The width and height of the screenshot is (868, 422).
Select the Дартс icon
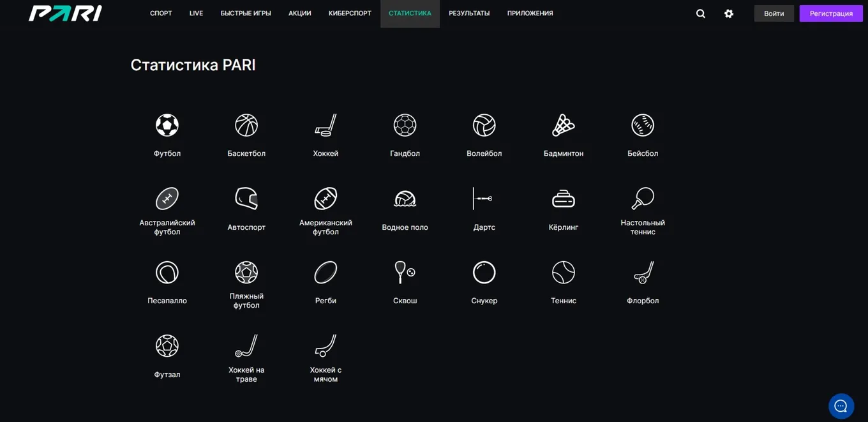click(484, 199)
